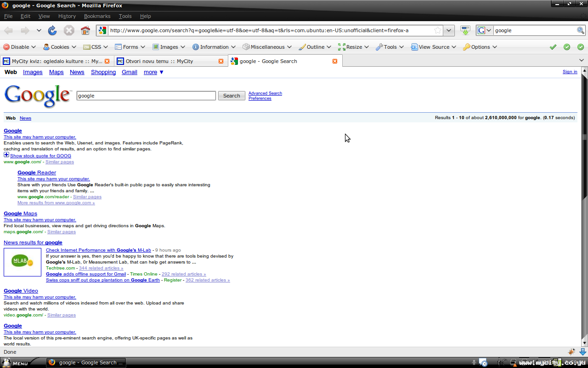Screen dimensions: 588x368
Task: Click the bug icon in the status bar
Action: [571, 352]
